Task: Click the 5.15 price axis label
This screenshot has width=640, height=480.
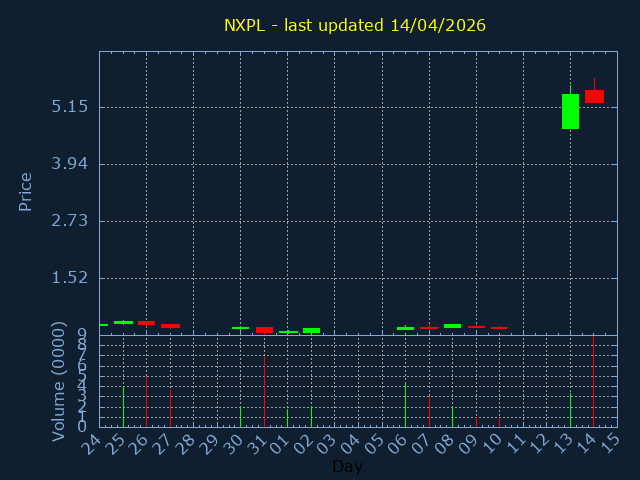Action: (x=69, y=107)
